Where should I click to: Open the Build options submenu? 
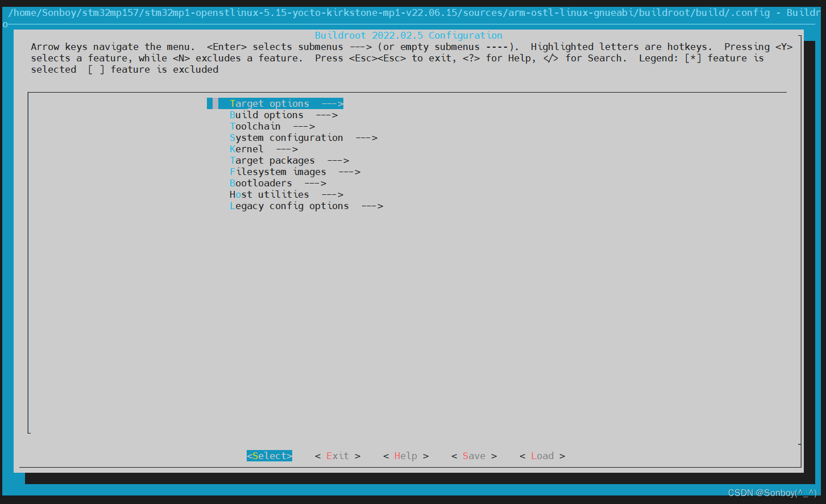267,115
